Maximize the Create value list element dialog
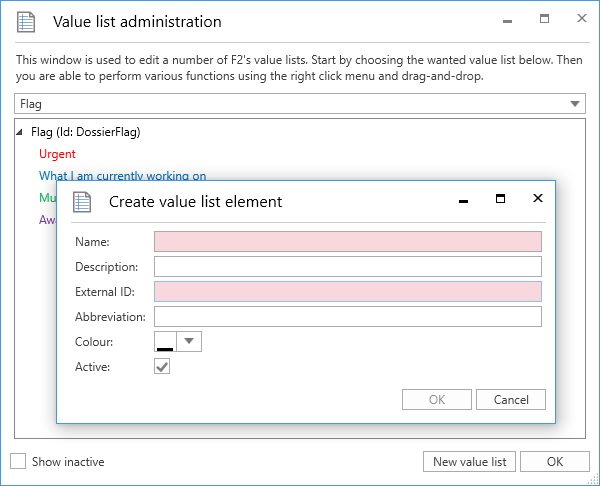 coord(501,199)
